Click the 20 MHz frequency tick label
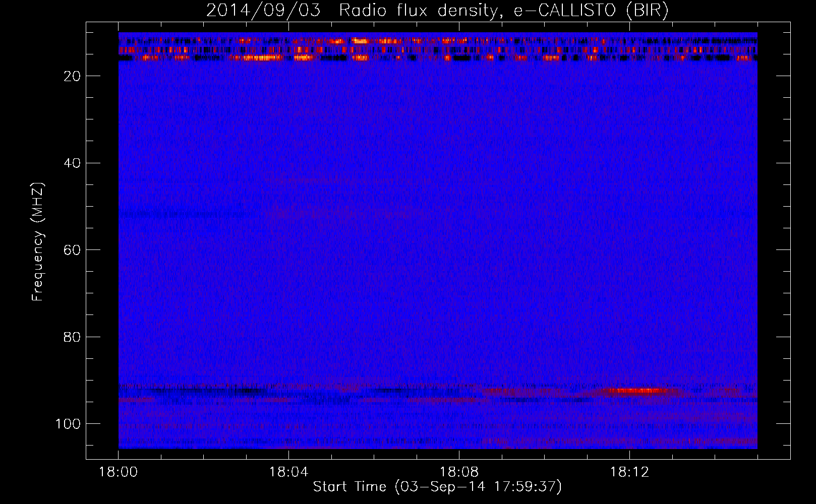Viewport: 816px width, 504px height. [x=73, y=76]
